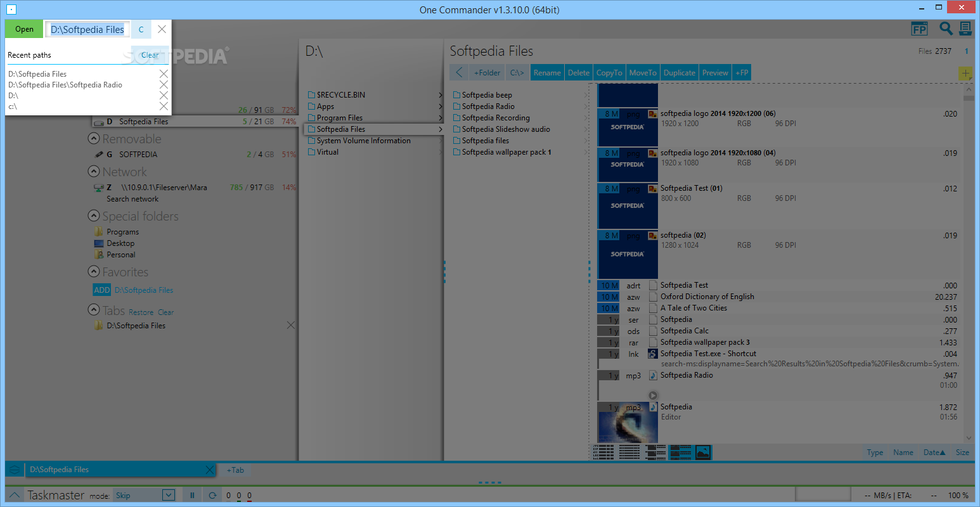The width and height of the screenshot is (980, 507).
Task: Toggle the picture preview view icon
Action: [x=703, y=452]
